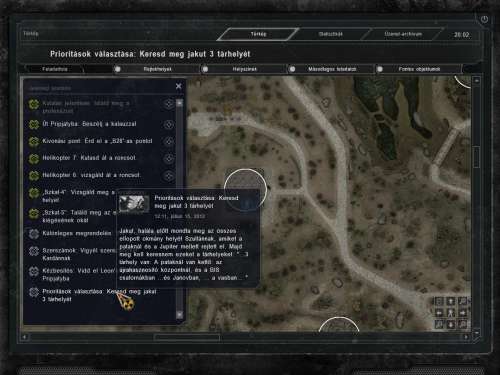Show first task's target on the map
Screen dimensions: 500x375
168,104
